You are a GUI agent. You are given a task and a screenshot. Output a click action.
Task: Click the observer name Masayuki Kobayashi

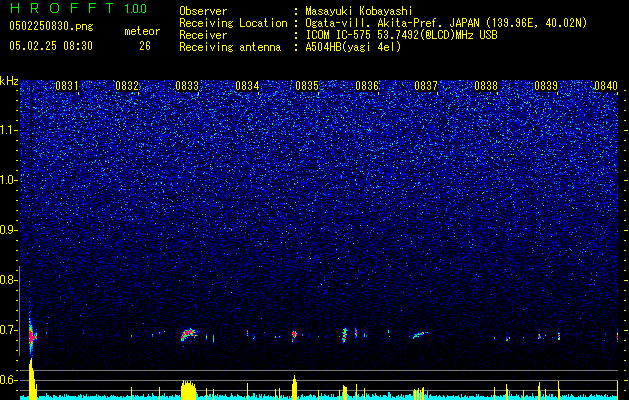(359, 11)
